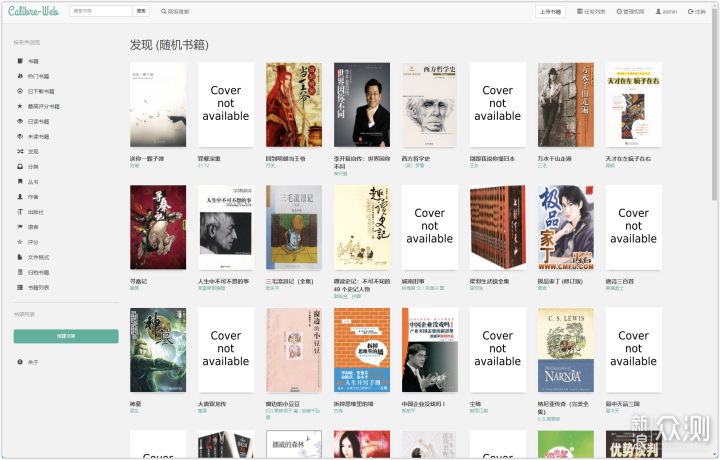Screen dimensions: 720x460
Task: Open the 西方哲学史 book cover
Action: [429, 105]
